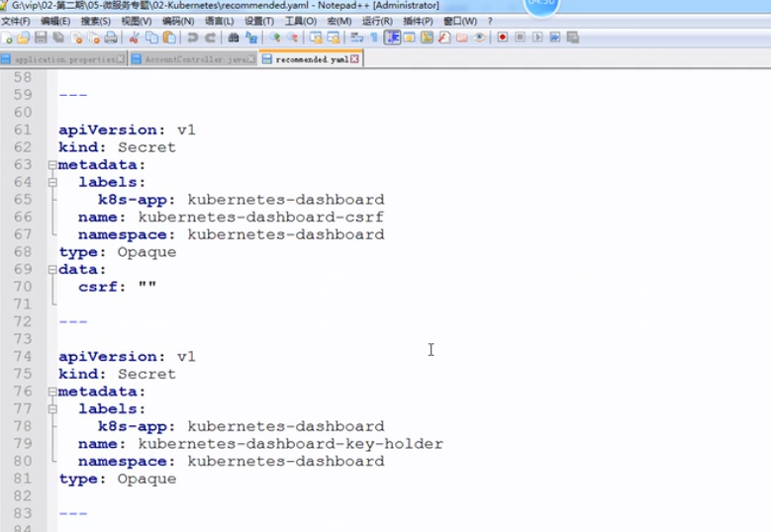Save the current recorded macro icon
Image resolution: width=771 pixels, height=532 pixels.
tap(573, 38)
